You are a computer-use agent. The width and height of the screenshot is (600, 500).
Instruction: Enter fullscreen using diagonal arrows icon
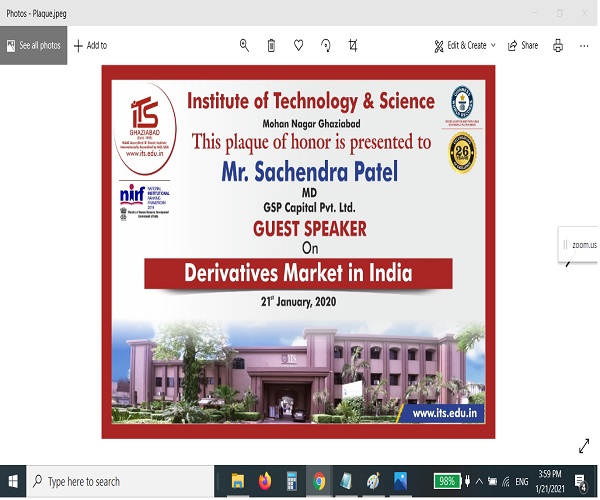(x=584, y=446)
